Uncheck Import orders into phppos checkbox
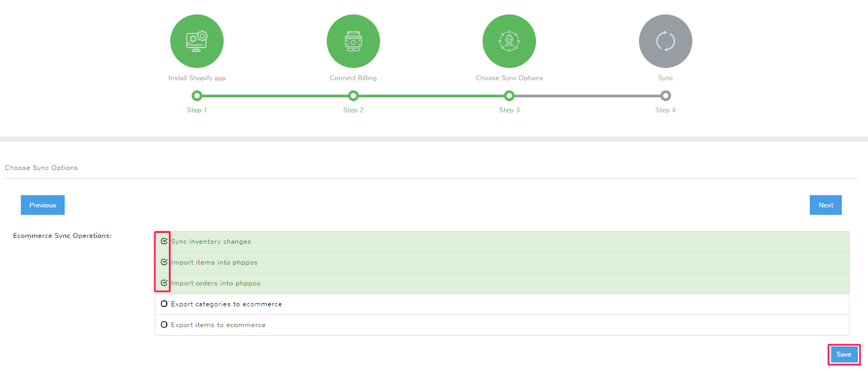 tap(164, 283)
